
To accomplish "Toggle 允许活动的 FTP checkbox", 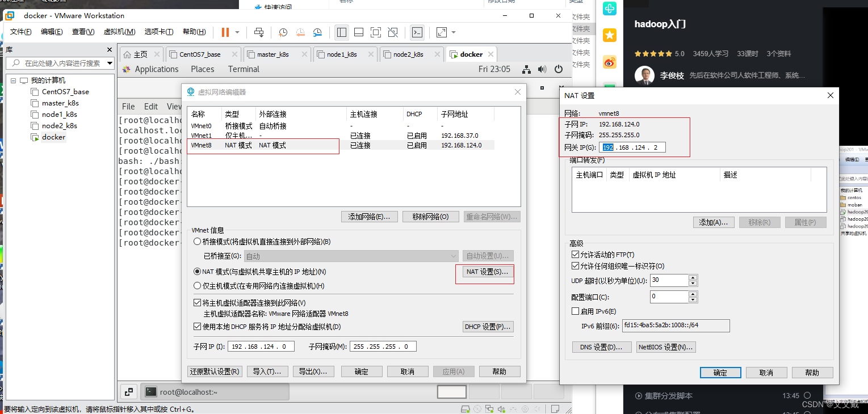I will click(576, 255).
